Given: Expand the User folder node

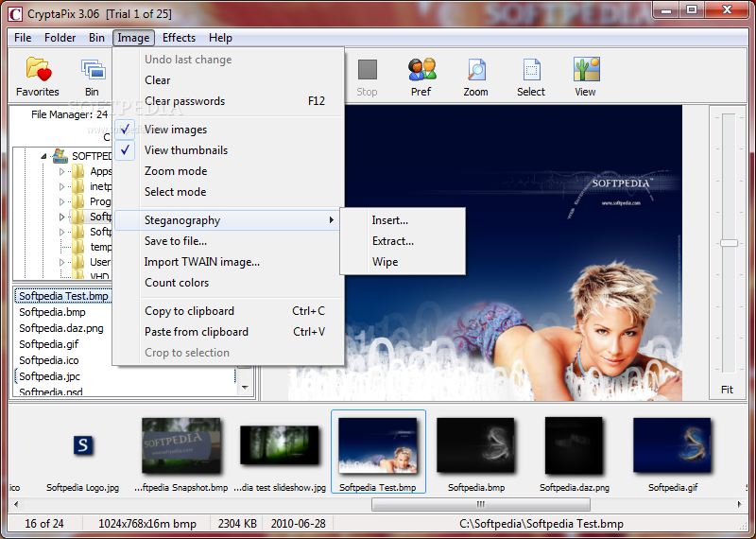Looking at the screenshot, I should point(61,262).
